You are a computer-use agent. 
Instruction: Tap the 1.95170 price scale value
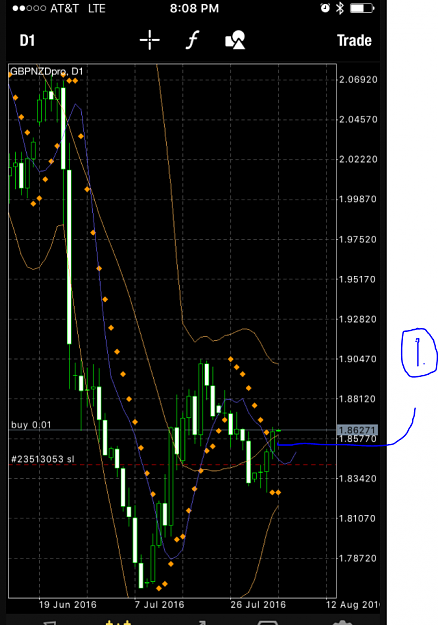click(358, 279)
